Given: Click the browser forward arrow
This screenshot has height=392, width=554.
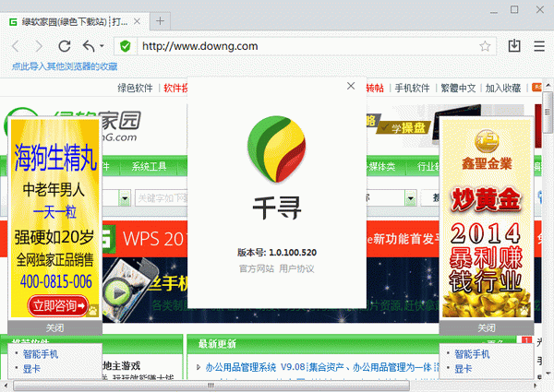Looking at the screenshot, I should pos(39,46).
